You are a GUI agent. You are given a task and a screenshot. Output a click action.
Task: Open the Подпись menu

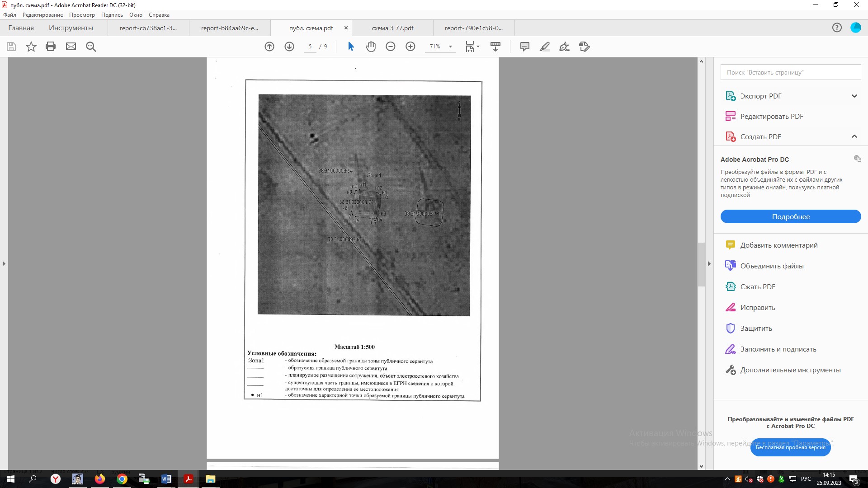coord(112,15)
